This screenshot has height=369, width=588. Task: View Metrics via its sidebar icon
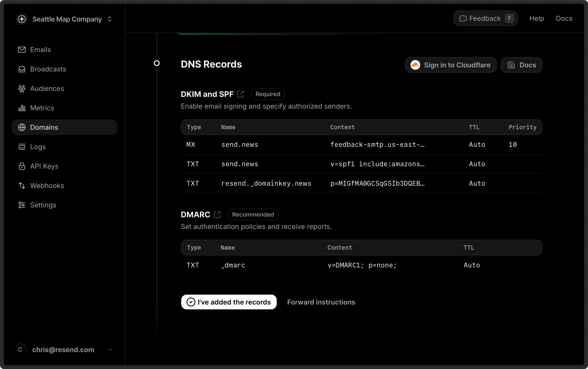(x=22, y=108)
